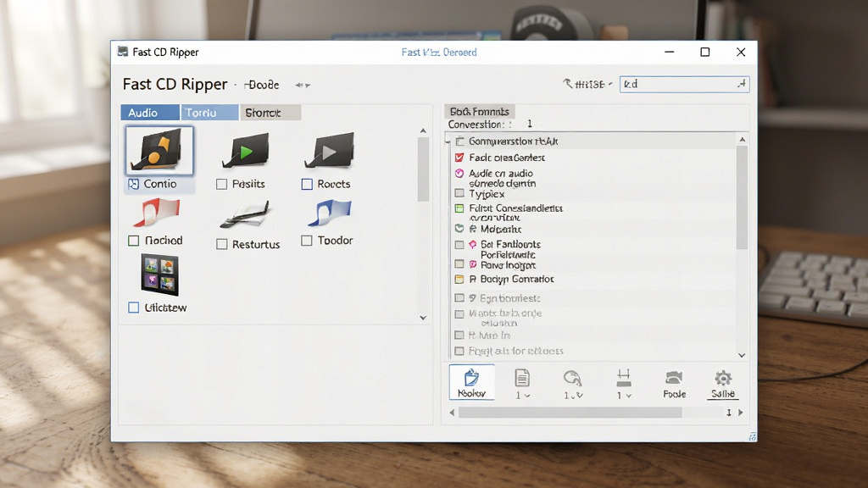Screen dimensions: 868x488
Task: Click the Fast CD Ripper title bar icon
Action: (122, 52)
